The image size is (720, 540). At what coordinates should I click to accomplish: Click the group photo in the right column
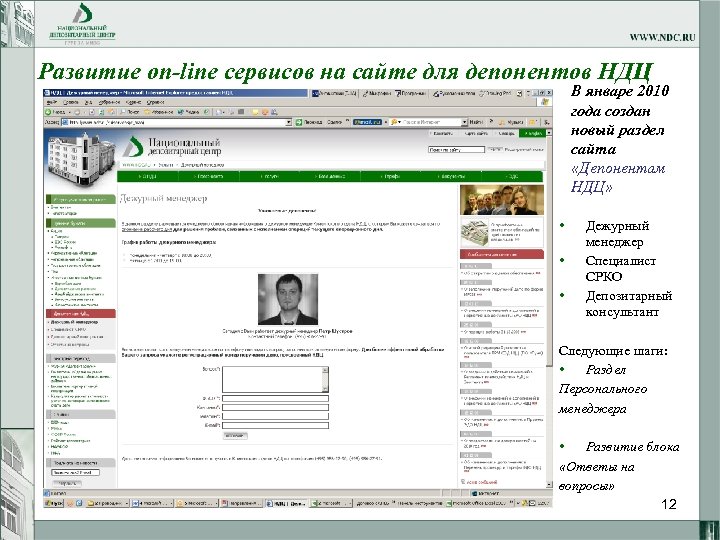(x=502, y=200)
